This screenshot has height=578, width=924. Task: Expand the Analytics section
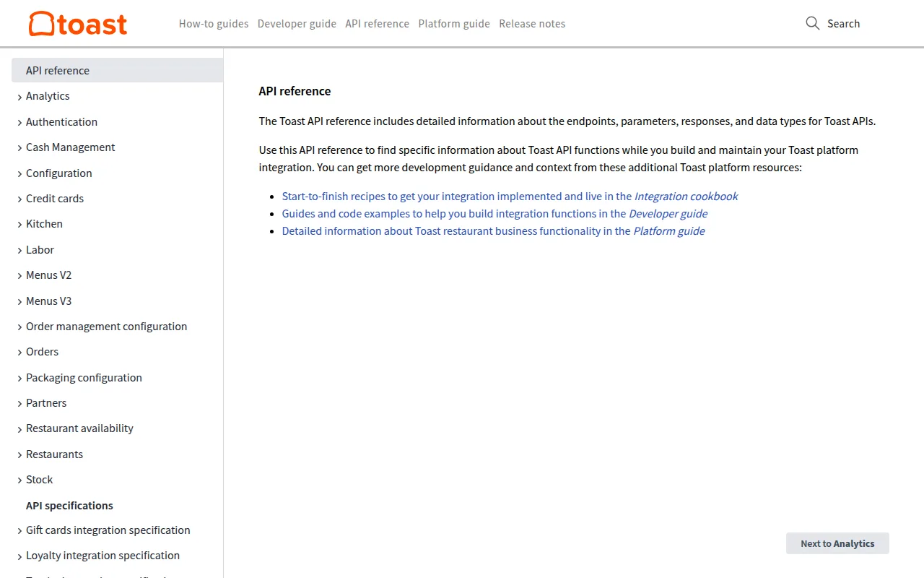coord(48,95)
